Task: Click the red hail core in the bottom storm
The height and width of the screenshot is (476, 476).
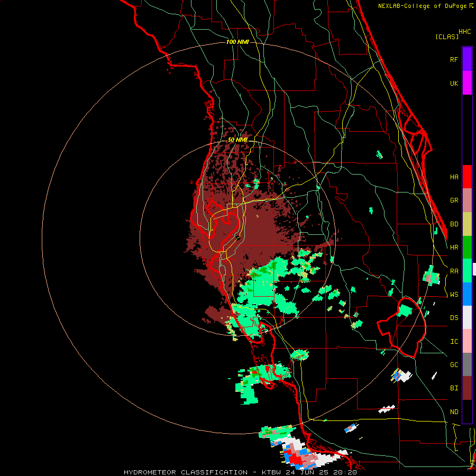Action: [295, 459]
